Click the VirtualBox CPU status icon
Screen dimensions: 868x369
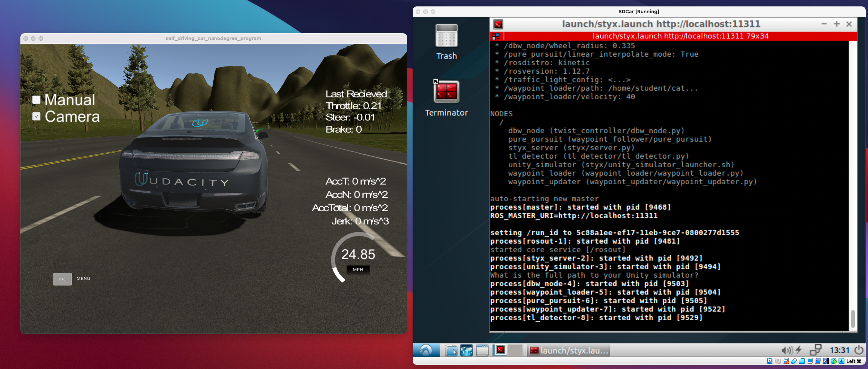(x=826, y=361)
